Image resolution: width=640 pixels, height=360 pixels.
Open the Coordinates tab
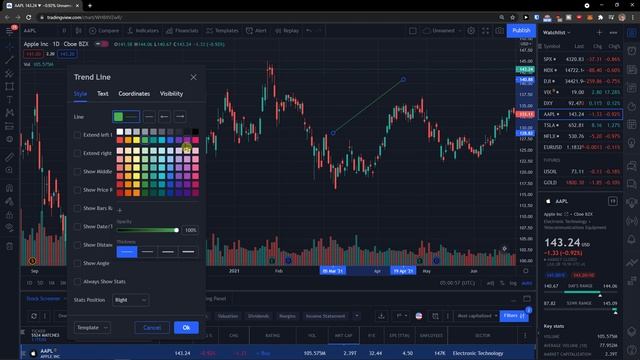(134, 93)
